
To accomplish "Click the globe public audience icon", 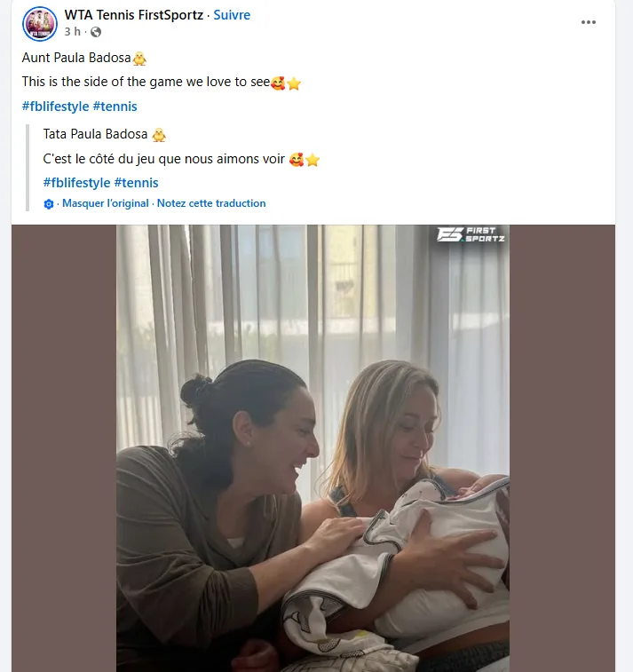I will click(x=96, y=32).
